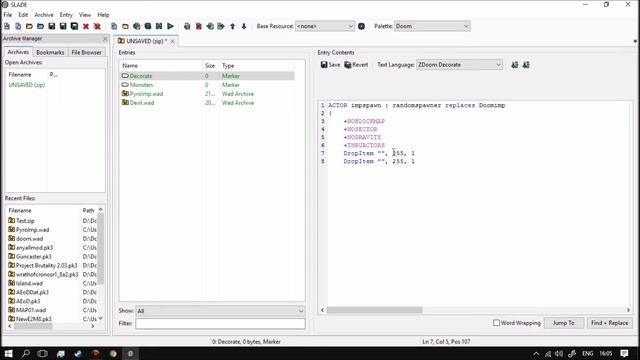This screenshot has height=360, width=640.
Task: Select the Monsters marker entry
Action: point(207,85)
